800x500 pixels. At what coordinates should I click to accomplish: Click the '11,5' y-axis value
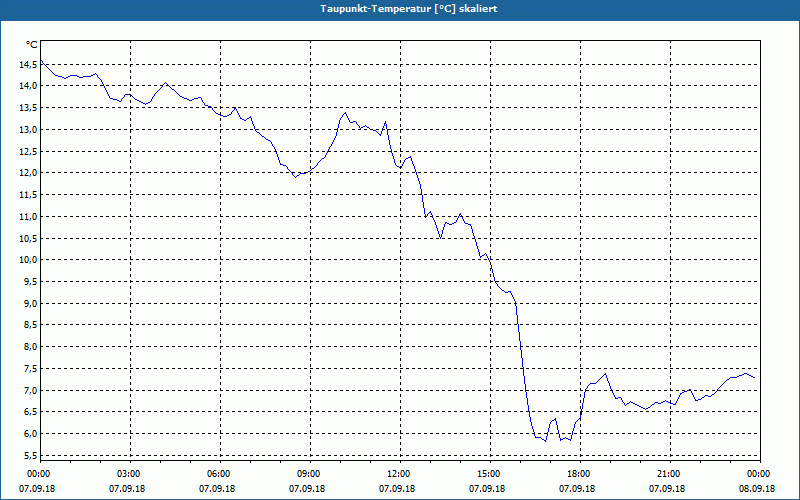click(29, 195)
